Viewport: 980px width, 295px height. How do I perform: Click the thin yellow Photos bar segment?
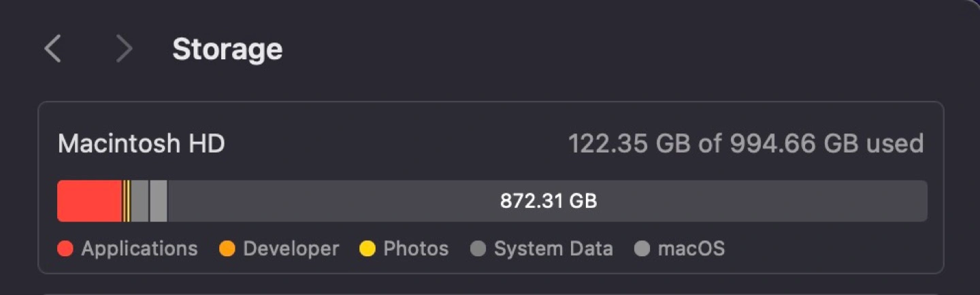(127, 201)
